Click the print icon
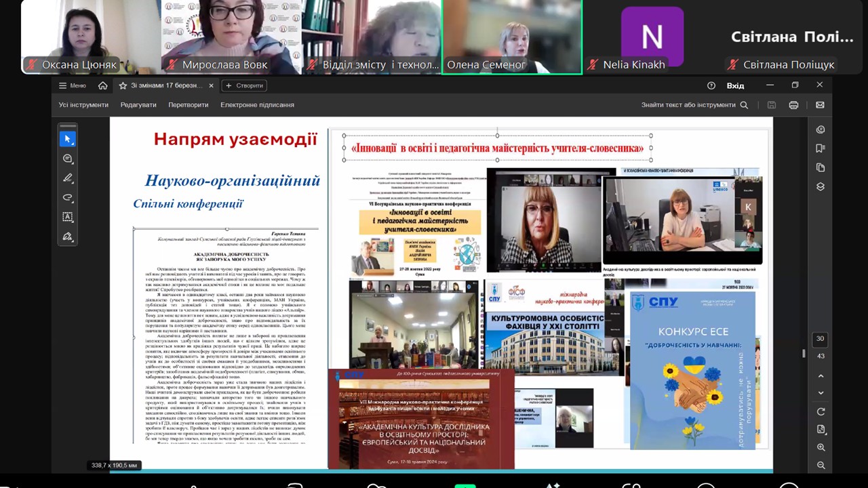Image resolution: width=868 pixels, height=488 pixels. [x=793, y=105]
